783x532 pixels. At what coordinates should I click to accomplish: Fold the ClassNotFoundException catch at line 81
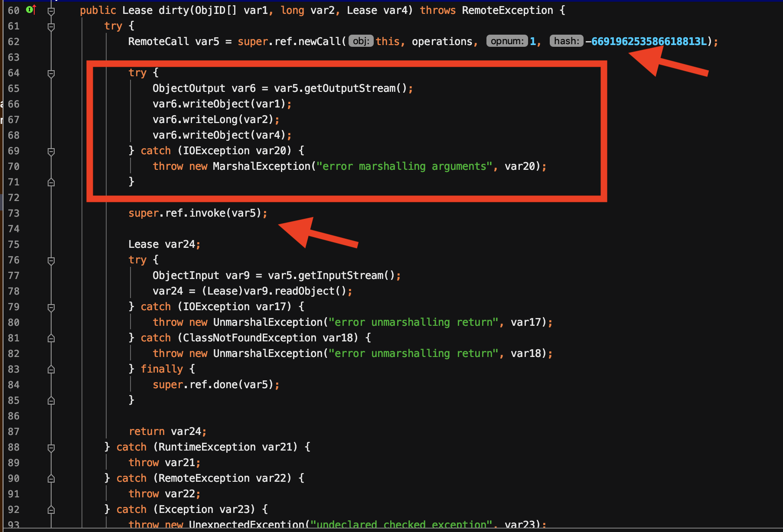[51, 338]
